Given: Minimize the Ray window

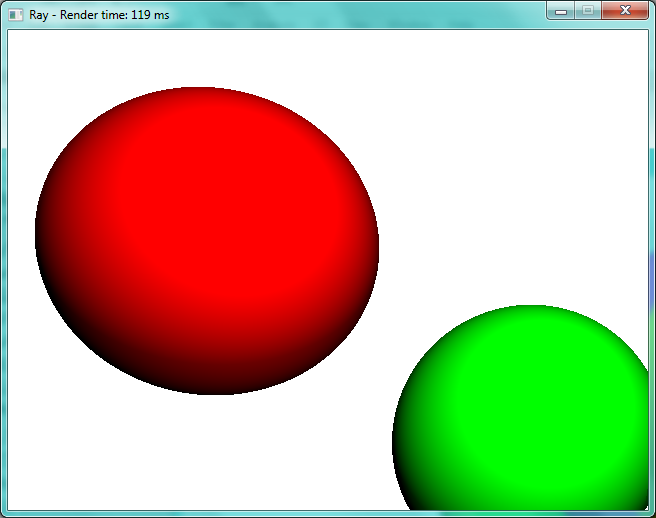Looking at the screenshot, I should 561,10.
